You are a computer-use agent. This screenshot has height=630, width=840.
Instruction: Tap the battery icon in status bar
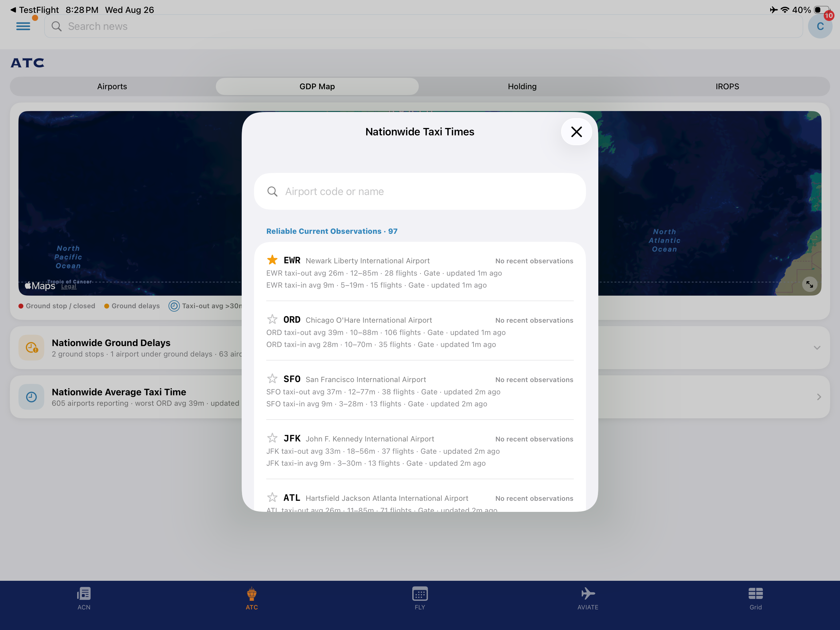822,10
